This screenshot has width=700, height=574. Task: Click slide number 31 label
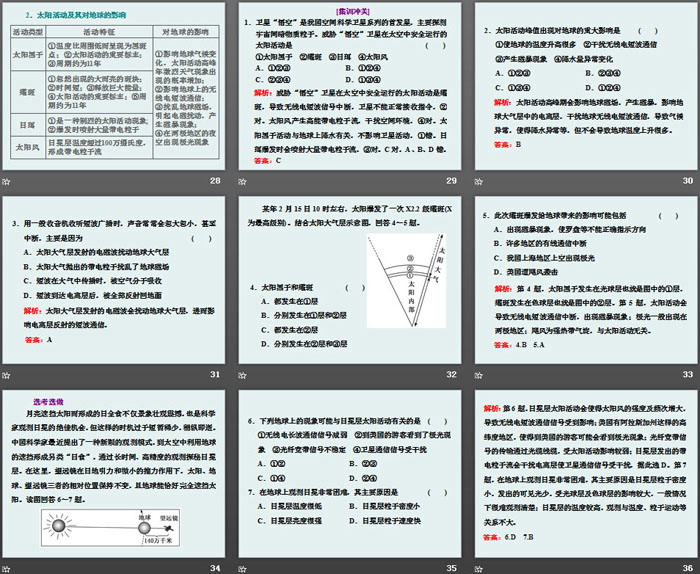pos(215,374)
